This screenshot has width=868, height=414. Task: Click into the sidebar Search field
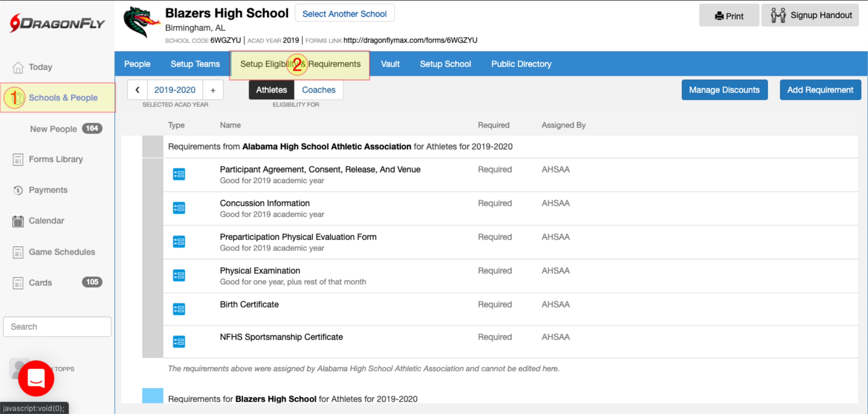coord(57,326)
